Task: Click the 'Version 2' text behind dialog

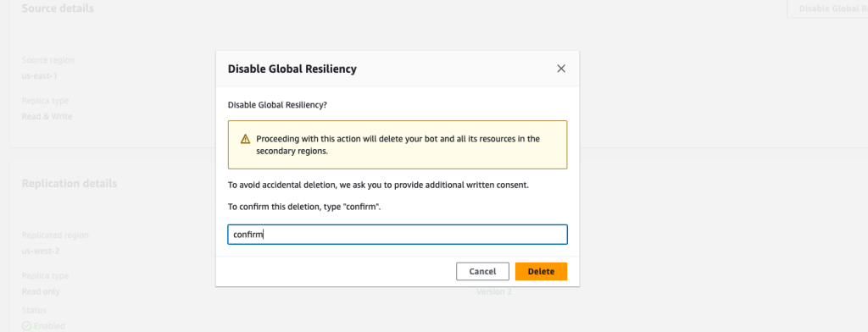Action: pyautogui.click(x=494, y=291)
